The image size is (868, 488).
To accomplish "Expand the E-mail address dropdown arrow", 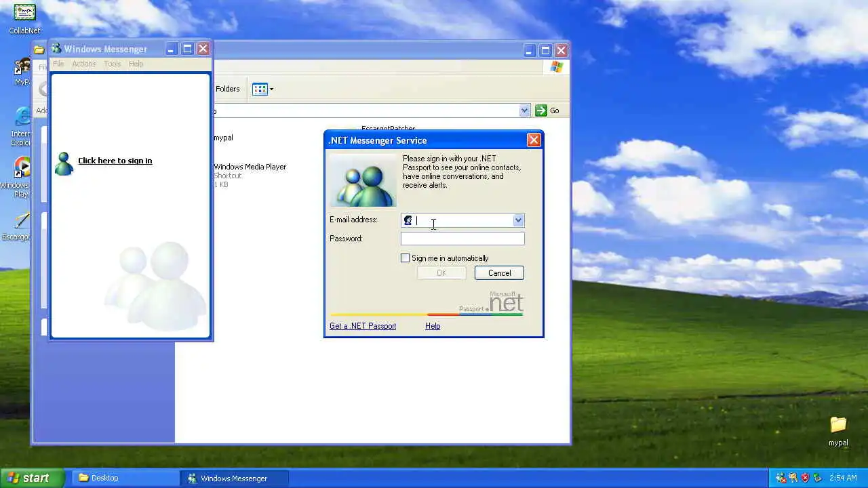I will tap(518, 220).
